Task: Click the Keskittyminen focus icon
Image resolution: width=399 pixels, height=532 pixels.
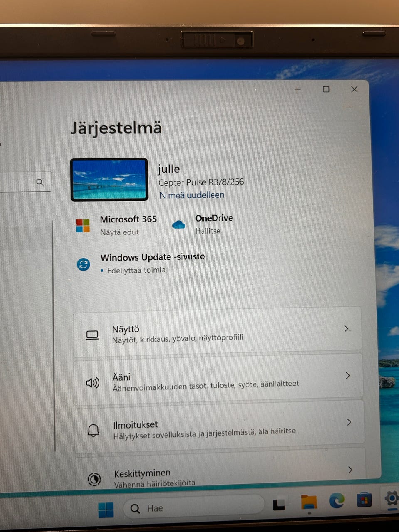Action: pyautogui.click(x=94, y=479)
